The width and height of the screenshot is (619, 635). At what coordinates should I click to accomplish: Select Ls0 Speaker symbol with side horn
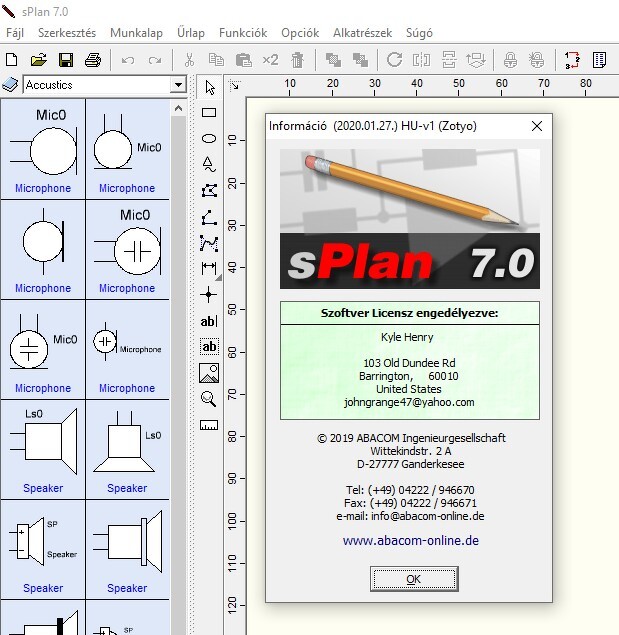pos(43,450)
